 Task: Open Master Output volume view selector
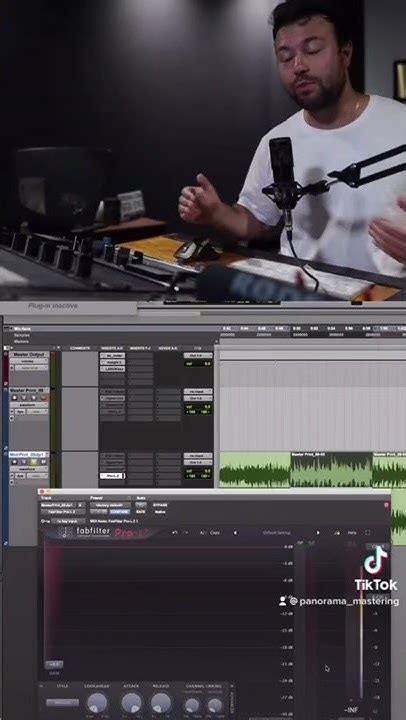coord(28,361)
